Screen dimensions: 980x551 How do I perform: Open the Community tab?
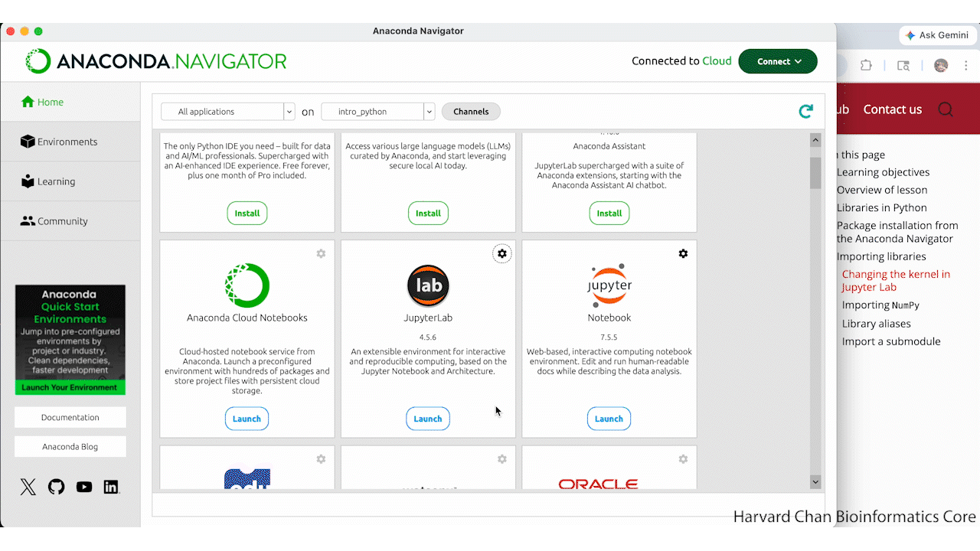point(62,221)
